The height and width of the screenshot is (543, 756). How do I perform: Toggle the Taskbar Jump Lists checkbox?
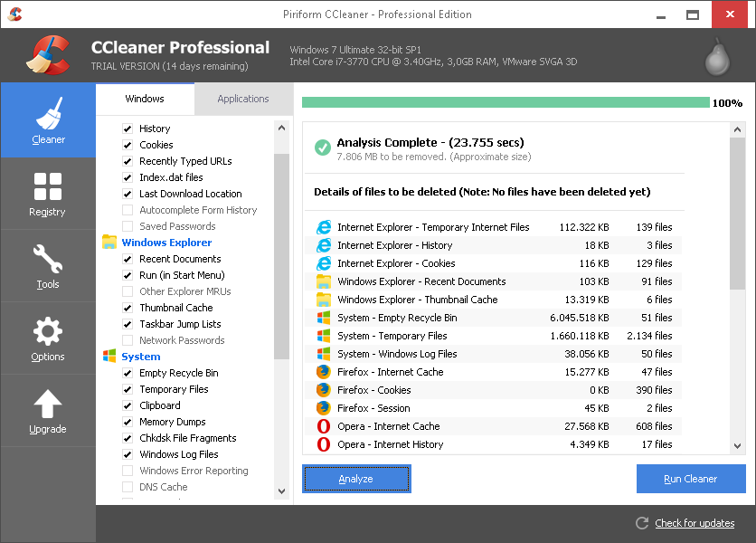click(x=128, y=324)
